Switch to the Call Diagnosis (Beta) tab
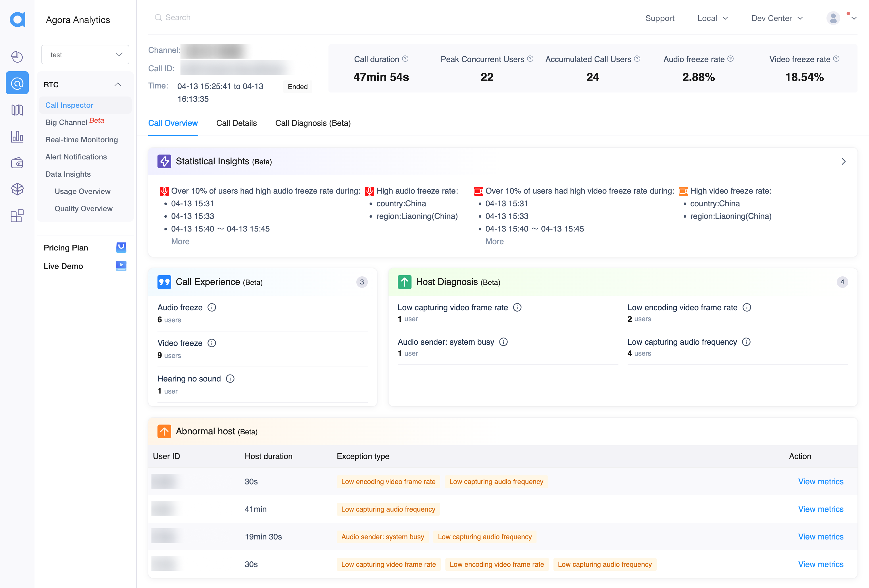Image resolution: width=869 pixels, height=588 pixels. point(313,123)
